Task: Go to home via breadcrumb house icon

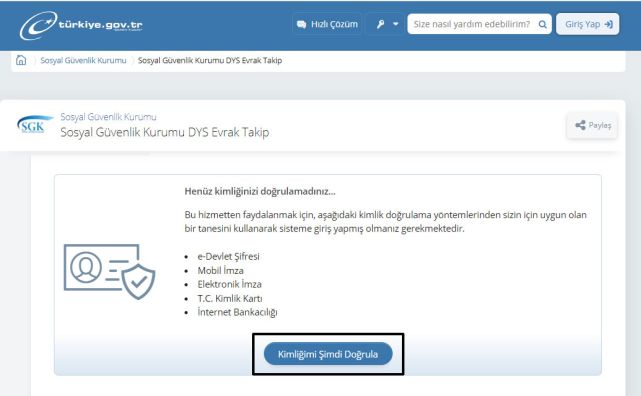Action: pos(21,60)
